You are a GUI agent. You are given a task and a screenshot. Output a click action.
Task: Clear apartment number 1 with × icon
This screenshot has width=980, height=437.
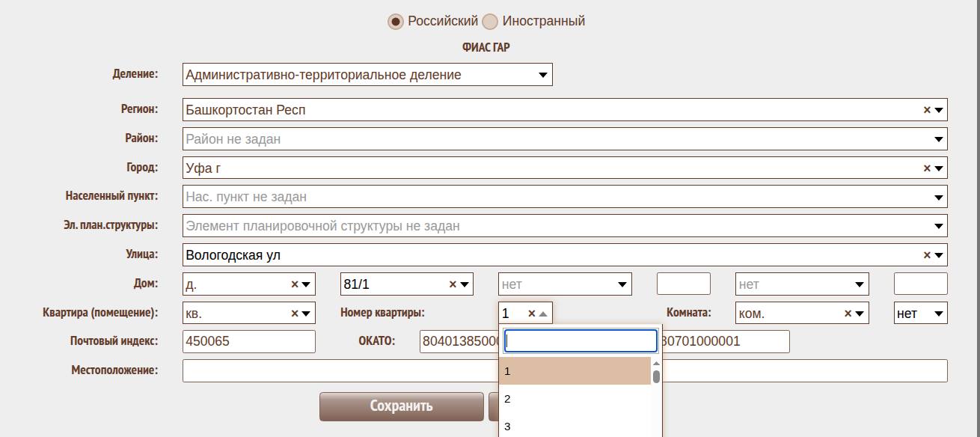click(x=531, y=314)
